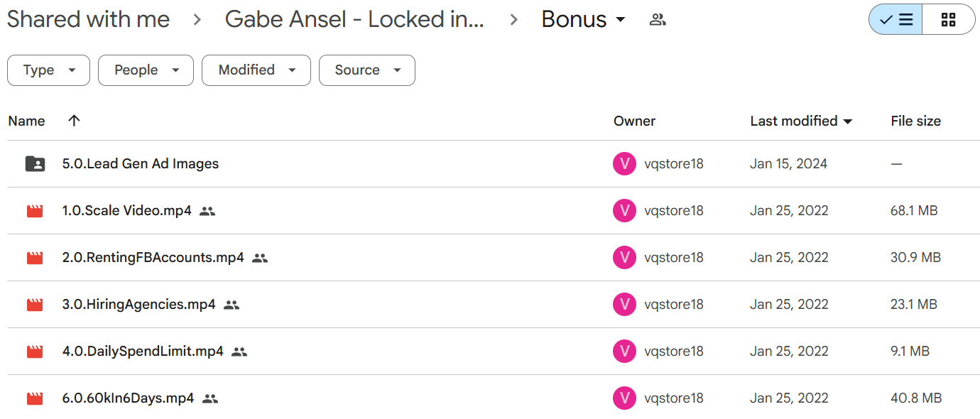This screenshot has height=419, width=980.
Task: Click the vqstore18 avatar on 4.0.DailySpendLimit row
Action: (624, 352)
